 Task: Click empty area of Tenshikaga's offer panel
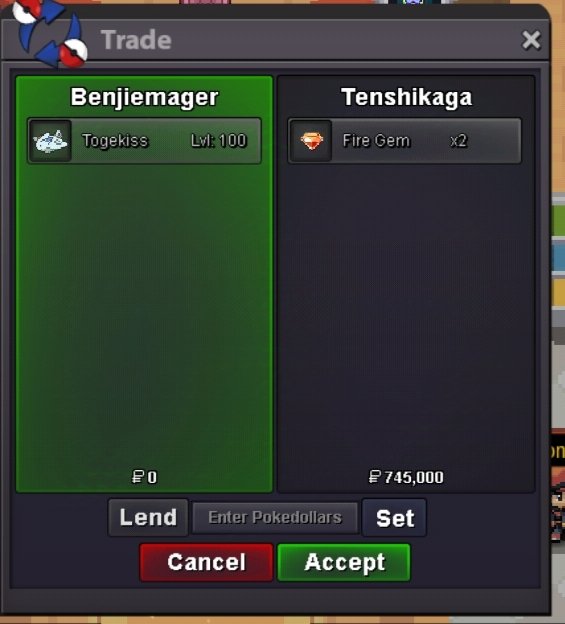406,310
